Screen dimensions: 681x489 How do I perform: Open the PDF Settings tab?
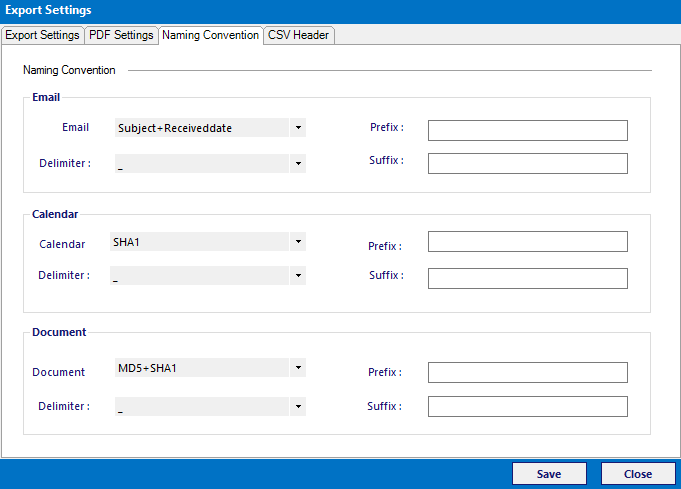point(121,35)
